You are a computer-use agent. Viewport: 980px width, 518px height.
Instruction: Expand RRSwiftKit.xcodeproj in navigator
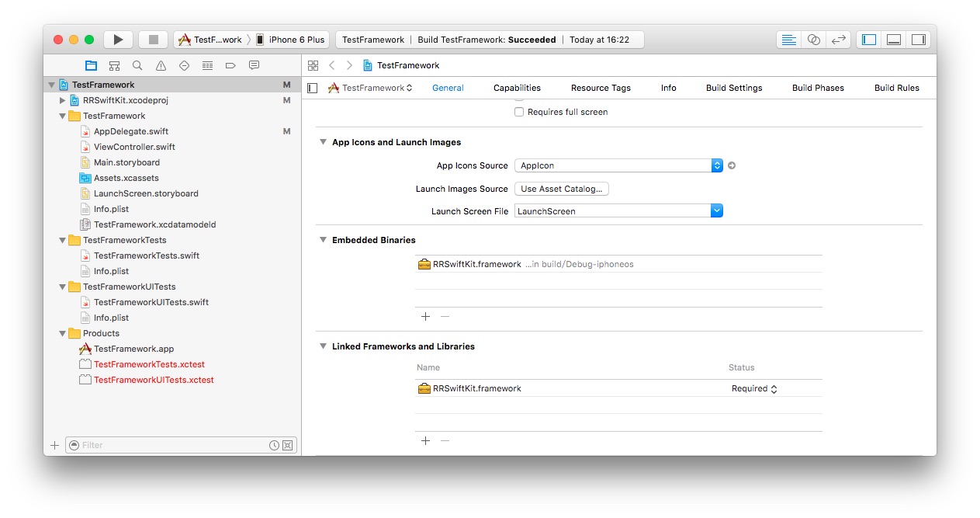pyautogui.click(x=63, y=100)
